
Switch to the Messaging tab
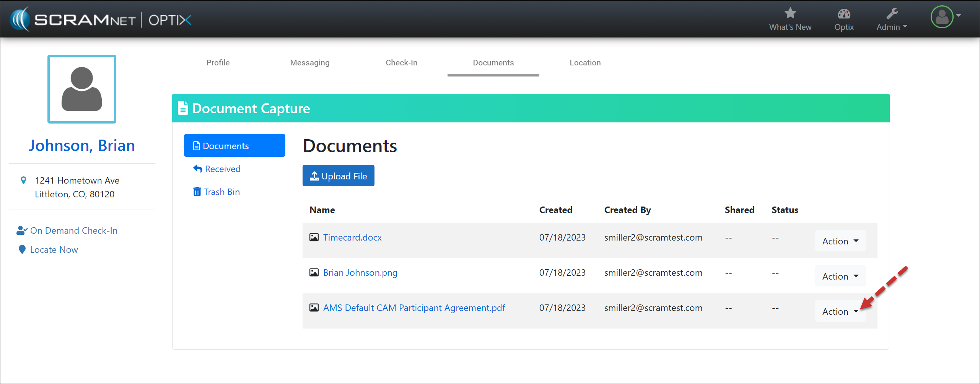pyautogui.click(x=309, y=63)
